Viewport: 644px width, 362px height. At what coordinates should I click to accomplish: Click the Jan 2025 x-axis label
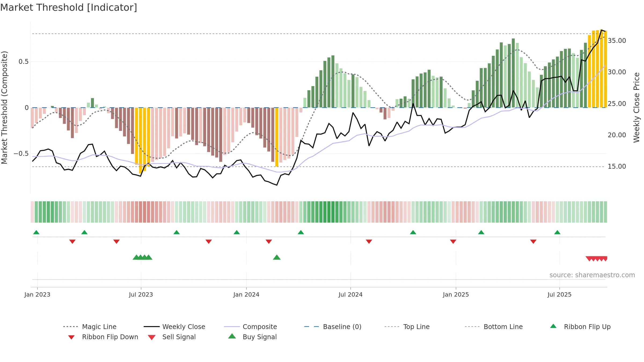(456, 294)
